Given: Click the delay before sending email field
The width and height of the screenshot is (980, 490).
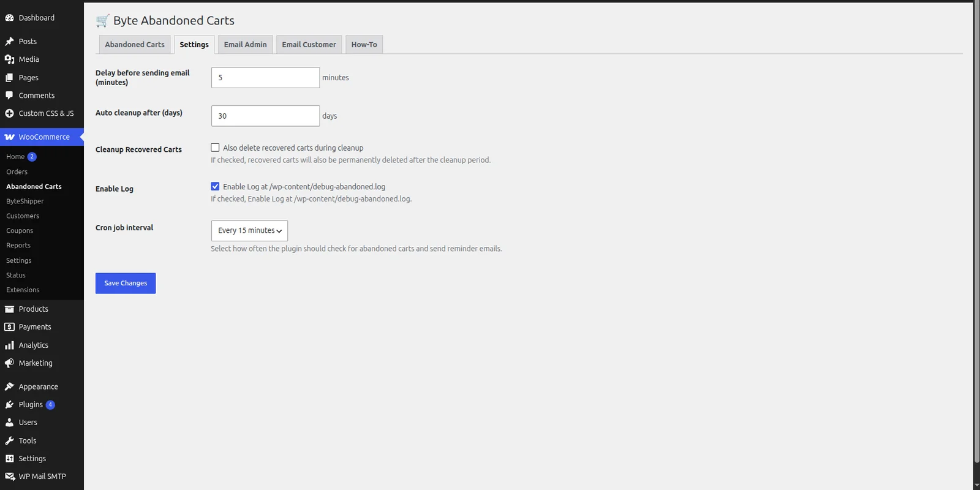Looking at the screenshot, I should (x=265, y=78).
